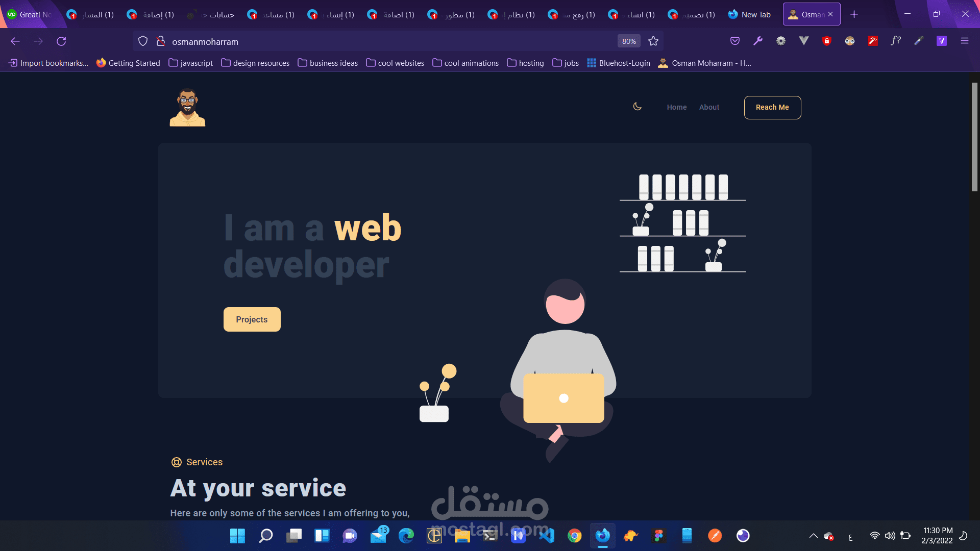This screenshot has width=980, height=551.
Task: Expand the javascript bookmark folder
Action: pos(191,63)
